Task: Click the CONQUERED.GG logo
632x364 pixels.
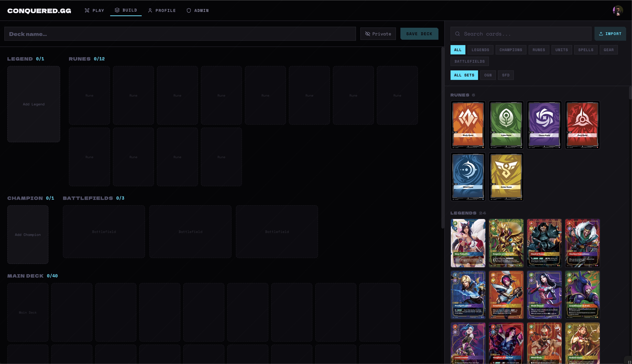Action: tap(39, 11)
